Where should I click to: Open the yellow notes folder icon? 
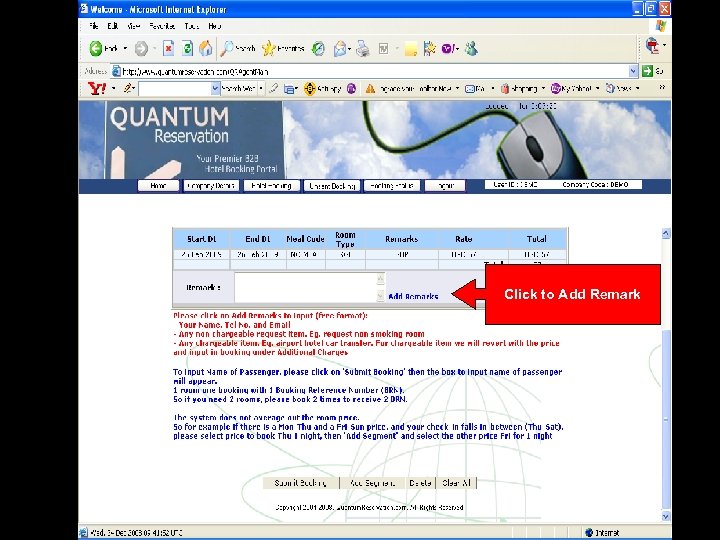tap(411, 49)
